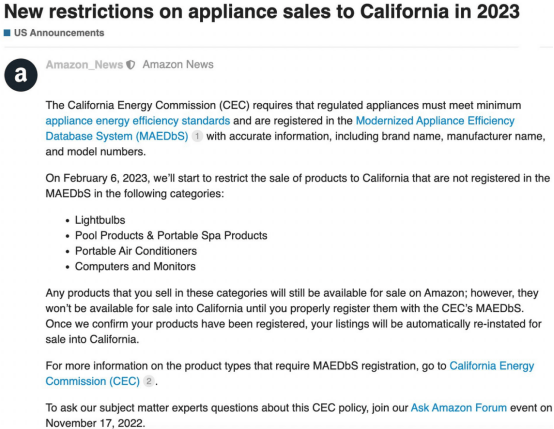Select the Portable Air Conditioners item

click(x=136, y=251)
